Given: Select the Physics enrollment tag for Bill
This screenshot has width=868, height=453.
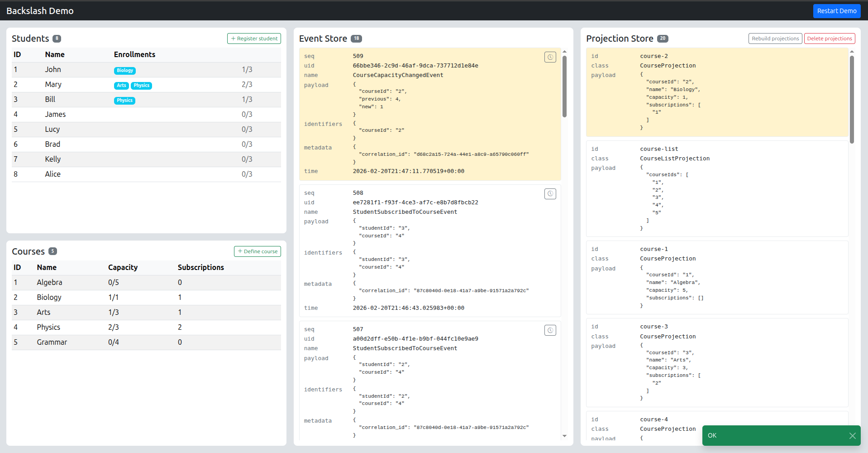Looking at the screenshot, I should [124, 101].
